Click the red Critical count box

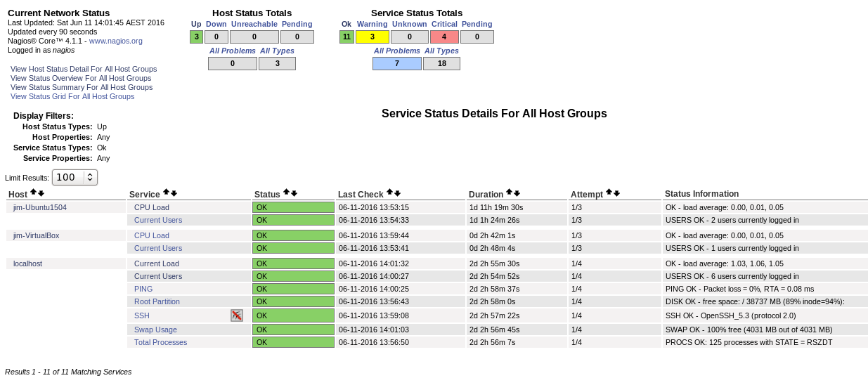pos(444,37)
